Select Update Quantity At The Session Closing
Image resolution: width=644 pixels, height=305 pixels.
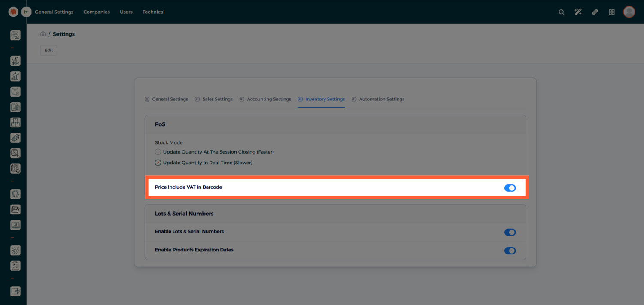point(158,152)
